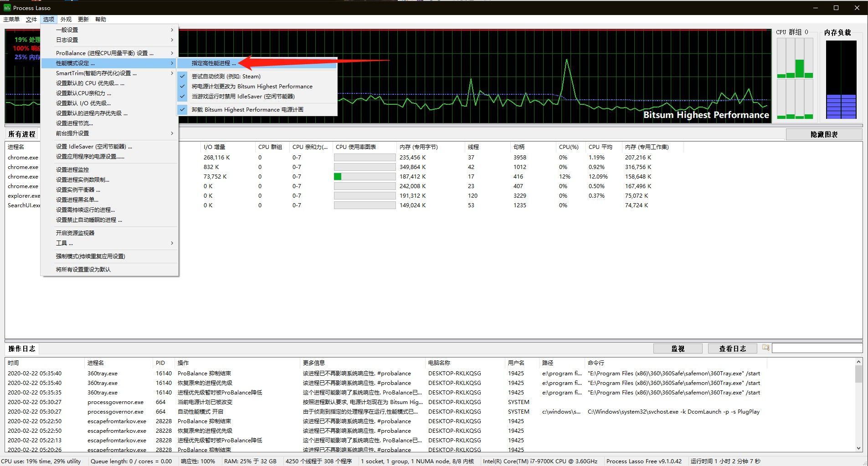Choose 设置进程监控 entry
Viewport: 868px width, 466px height.
[109, 170]
